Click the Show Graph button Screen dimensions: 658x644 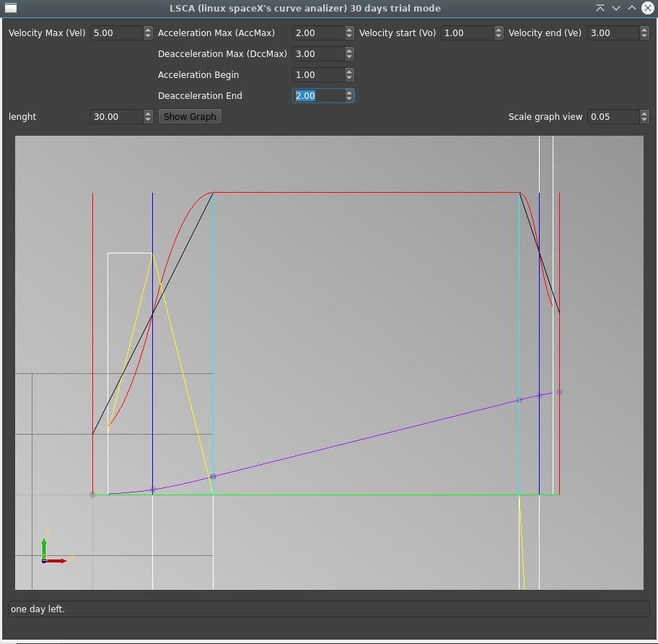tap(190, 116)
